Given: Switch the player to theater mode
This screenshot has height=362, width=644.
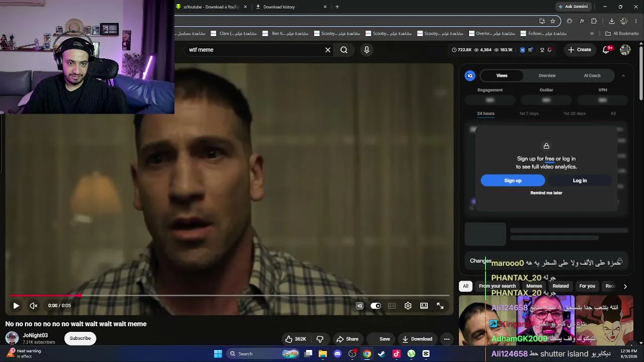Looking at the screenshot, I should click(x=424, y=306).
